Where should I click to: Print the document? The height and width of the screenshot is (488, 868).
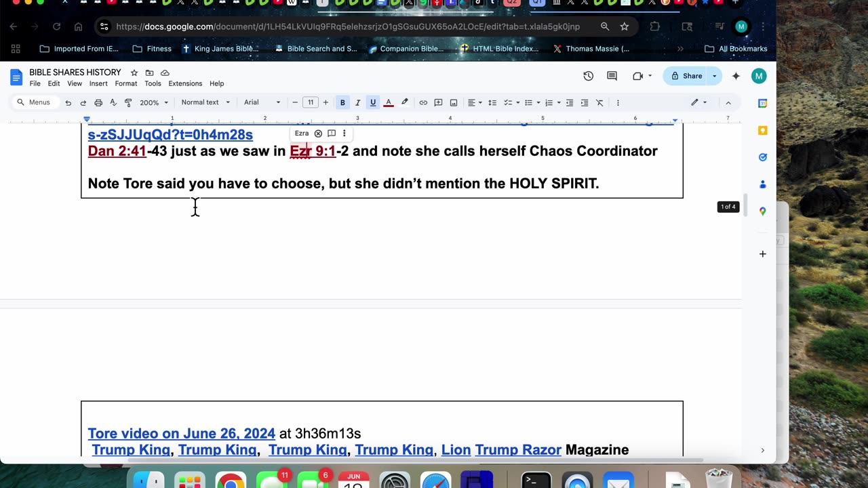point(98,102)
